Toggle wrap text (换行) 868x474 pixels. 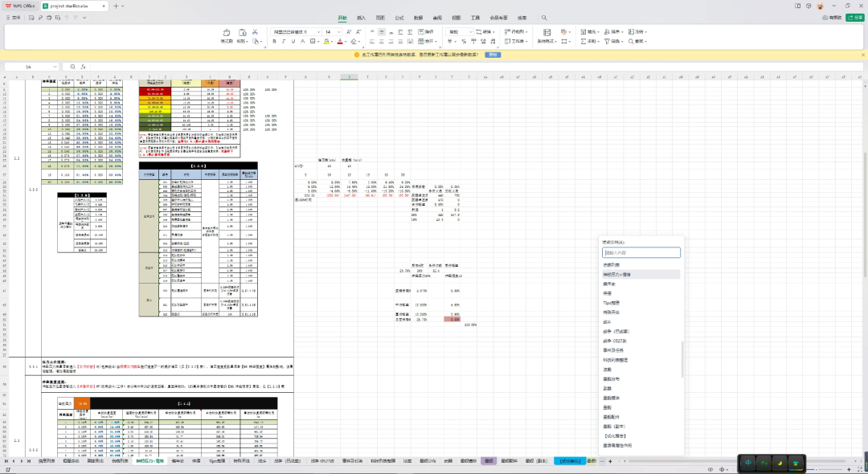click(426, 32)
